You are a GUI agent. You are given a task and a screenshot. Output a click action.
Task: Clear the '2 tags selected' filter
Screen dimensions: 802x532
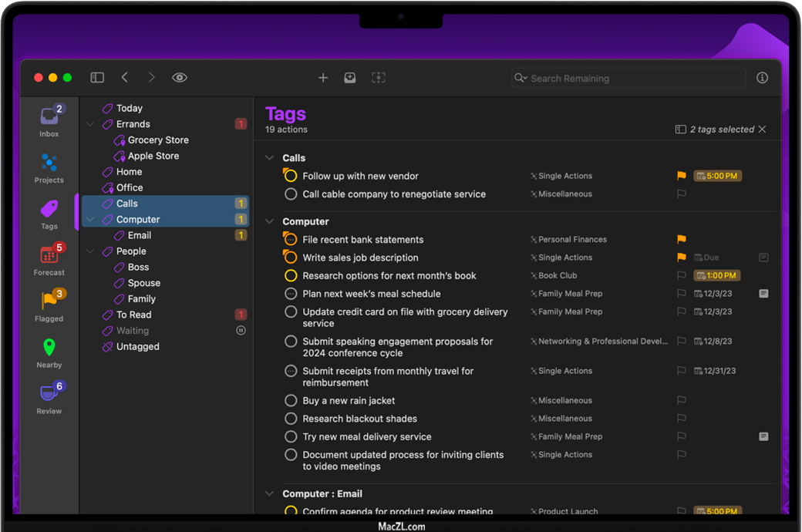click(x=762, y=130)
